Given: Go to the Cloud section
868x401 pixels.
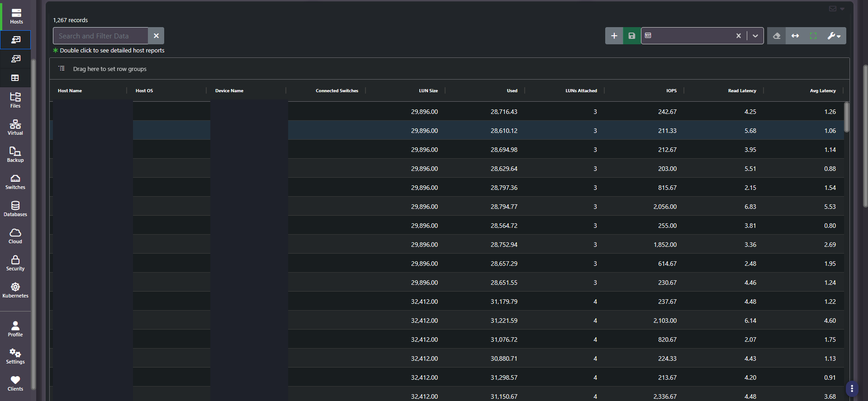Looking at the screenshot, I should [x=15, y=236].
